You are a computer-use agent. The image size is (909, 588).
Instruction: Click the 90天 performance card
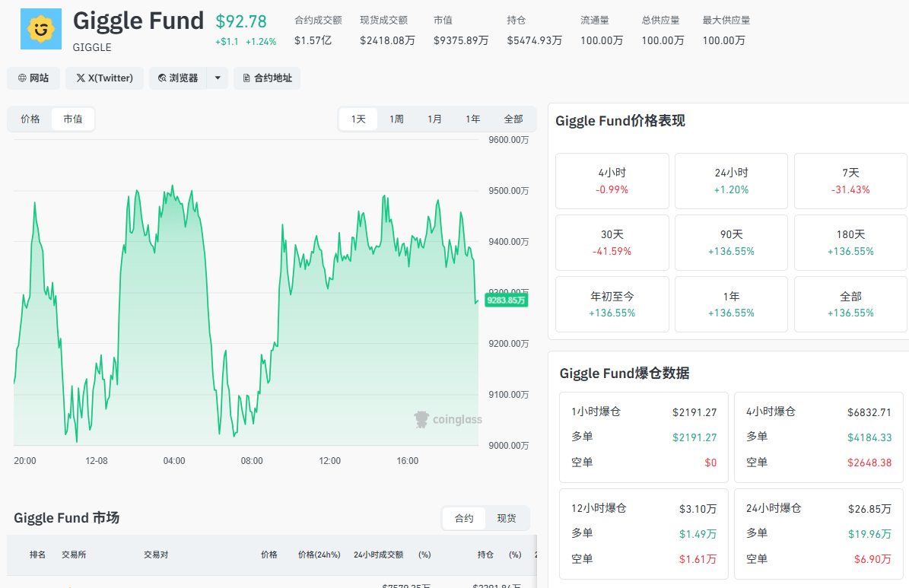pyautogui.click(x=731, y=243)
